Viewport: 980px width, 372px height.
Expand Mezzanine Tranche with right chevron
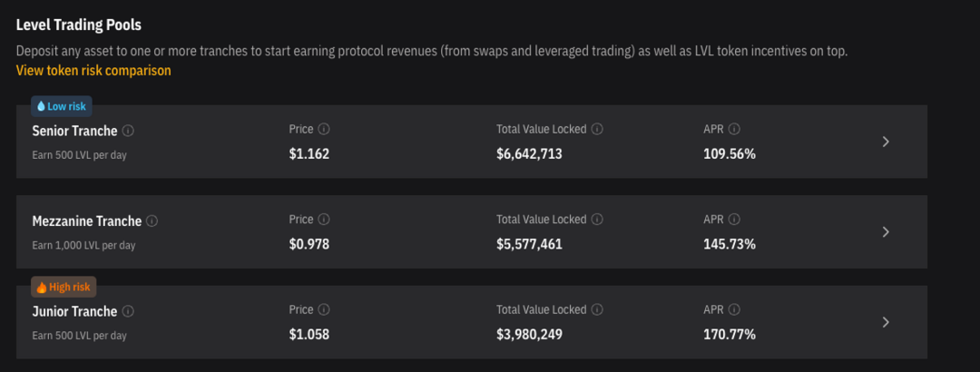pyautogui.click(x=886, y=231)
